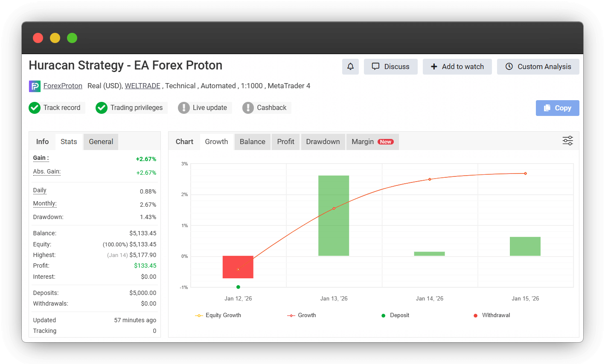The width and height of the screenshot is (605, 364).
Task: Click the Live update warning icon
Action: coord(183,108)
